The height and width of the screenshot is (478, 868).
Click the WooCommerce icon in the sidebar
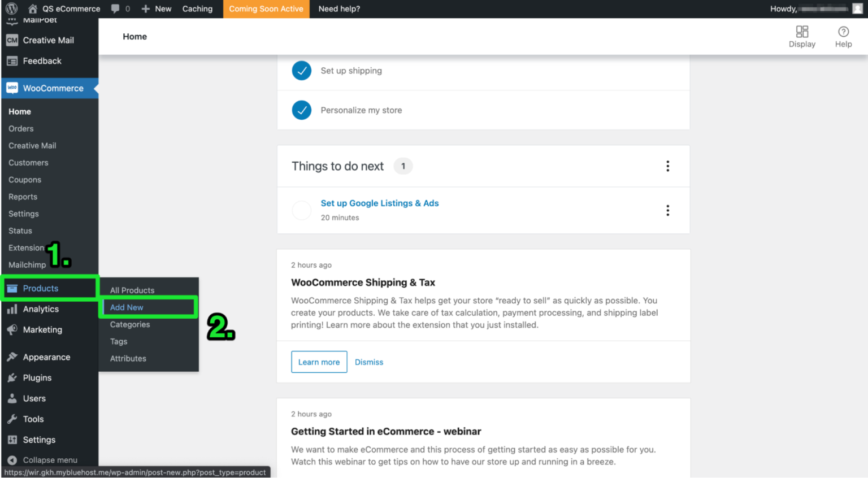(x=11, y=88)
